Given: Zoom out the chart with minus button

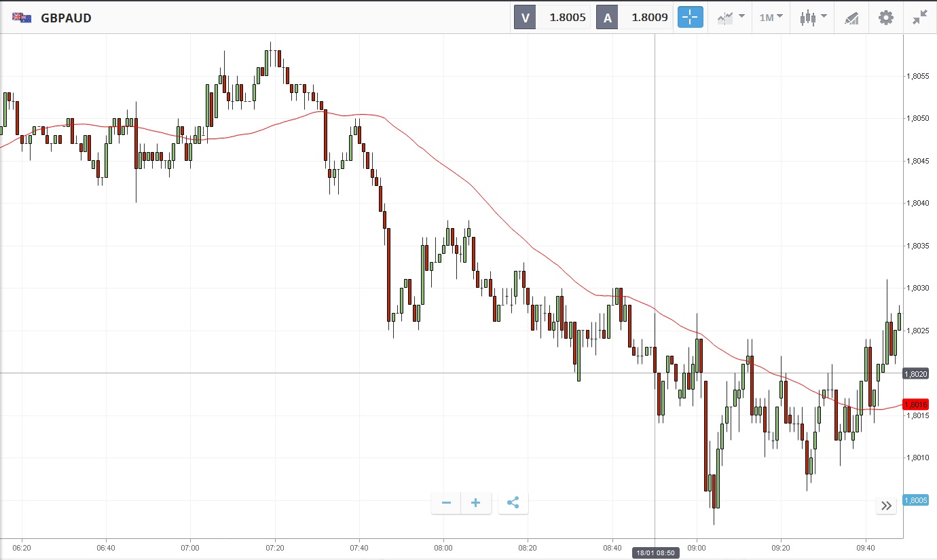Looking at the screenshot, I should [446, 503].
